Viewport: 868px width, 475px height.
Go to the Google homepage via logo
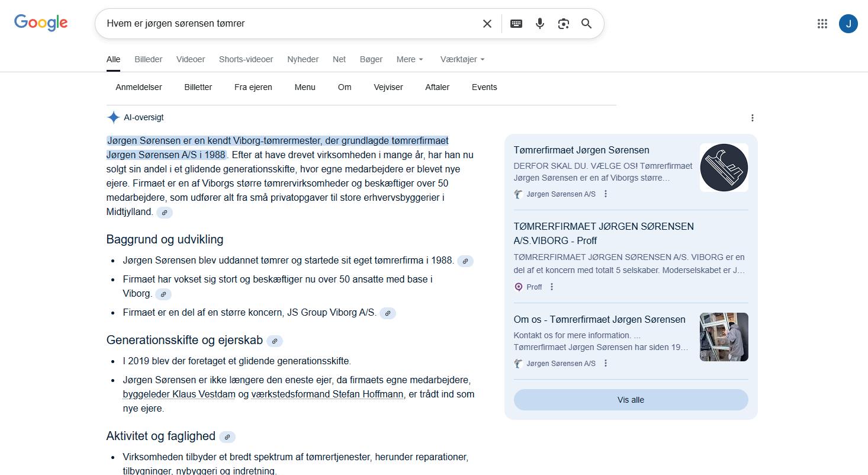tap(41, 23)
